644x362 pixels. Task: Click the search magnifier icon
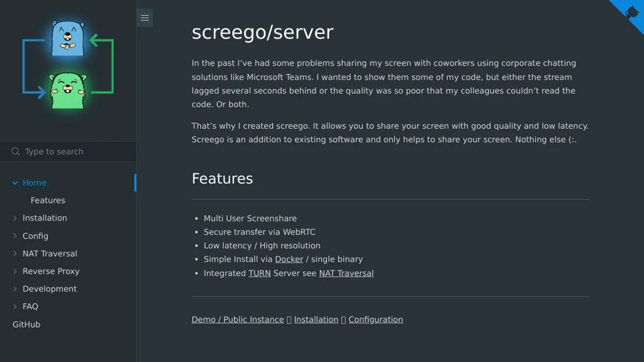[16, 151]
